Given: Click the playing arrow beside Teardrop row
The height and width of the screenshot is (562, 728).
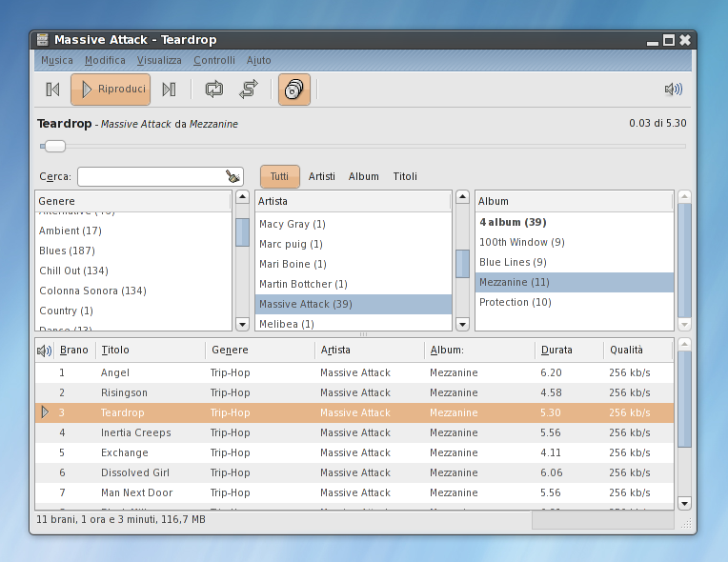Looking at the screenshot, I should tap(45, 412).
